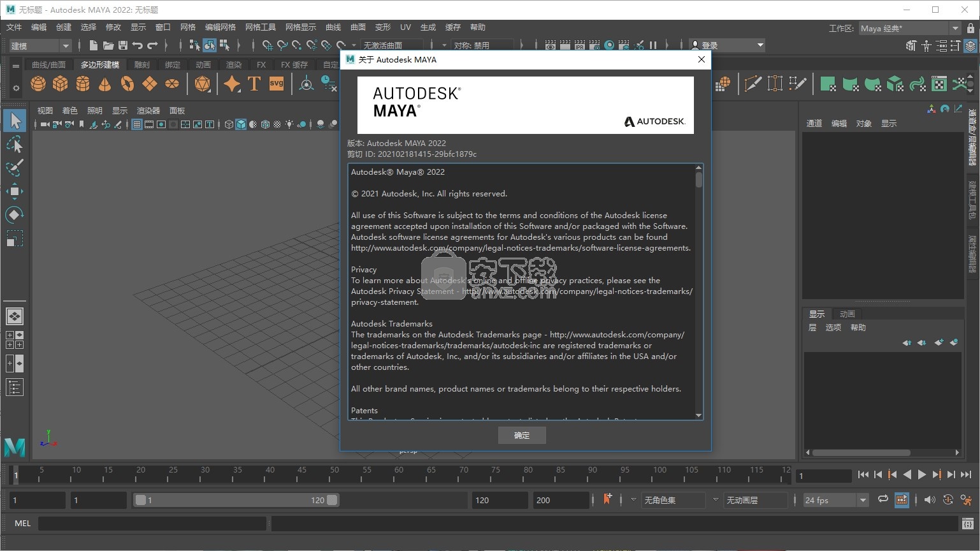Click the new scene icon

tap(94, 45)
